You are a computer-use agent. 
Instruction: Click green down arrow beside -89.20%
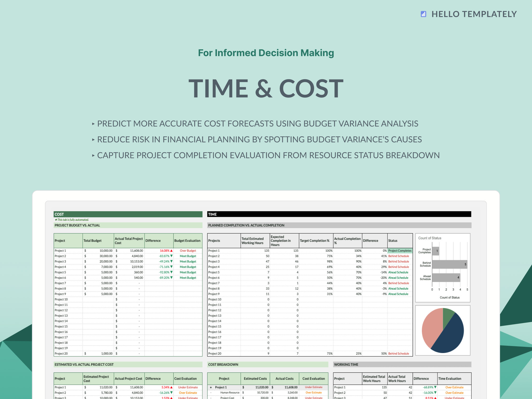[x=171, y=278]
